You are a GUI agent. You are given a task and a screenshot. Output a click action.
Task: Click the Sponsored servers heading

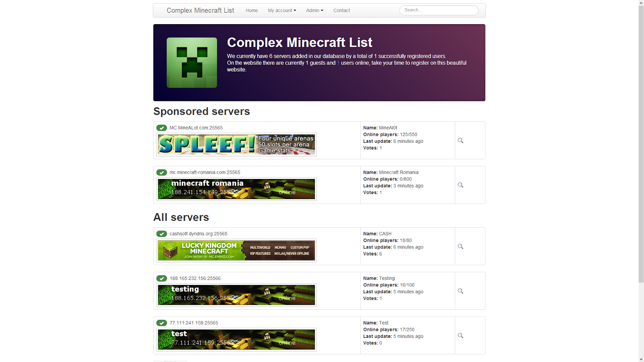202,111
